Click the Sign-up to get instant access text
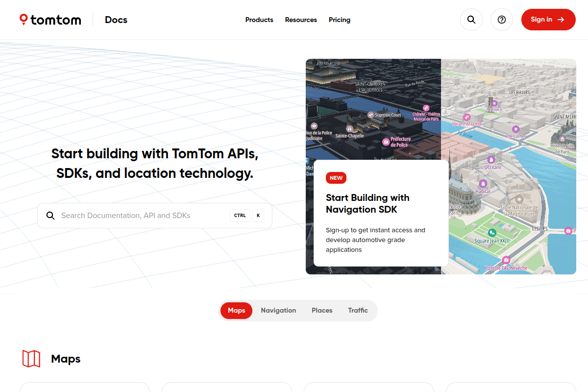This screenshot has height=392, width=588. click(375, 240)
